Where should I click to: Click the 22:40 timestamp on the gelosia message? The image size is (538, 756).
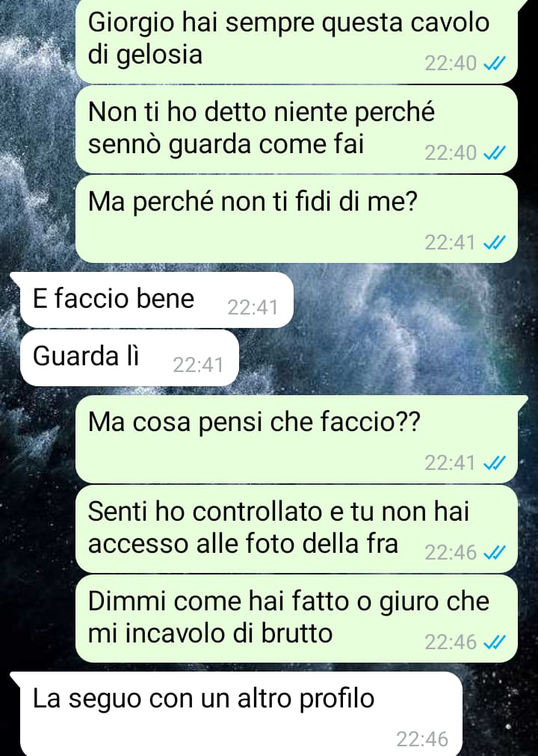[451, 63]
